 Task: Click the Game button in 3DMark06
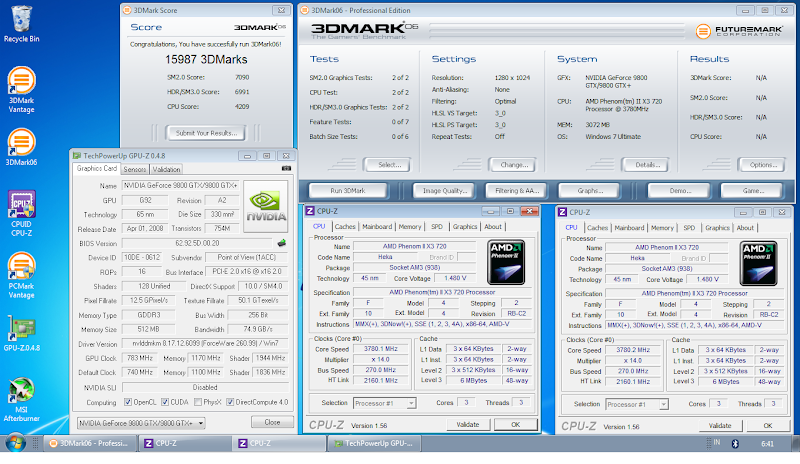(753, 191)
